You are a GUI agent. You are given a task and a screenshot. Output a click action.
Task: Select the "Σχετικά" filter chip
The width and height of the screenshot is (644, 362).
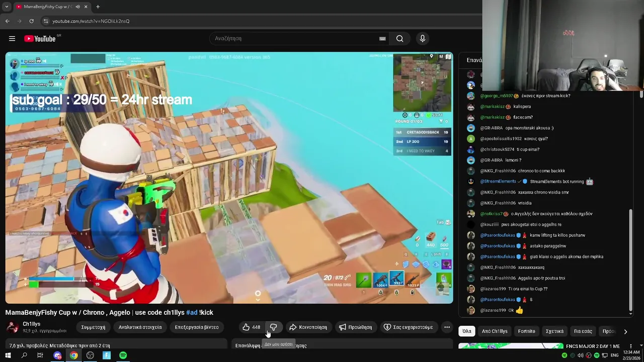coord(554,331)
